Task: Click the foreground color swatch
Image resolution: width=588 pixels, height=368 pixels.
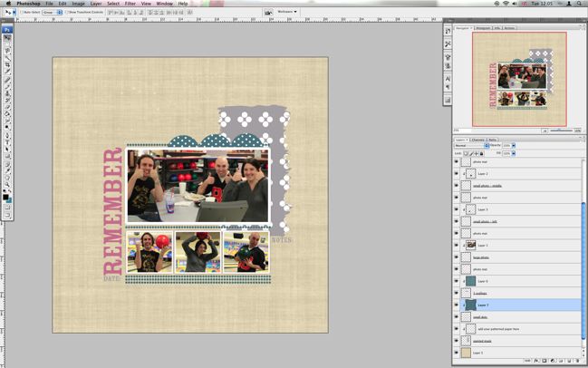Action: (5, 197)
